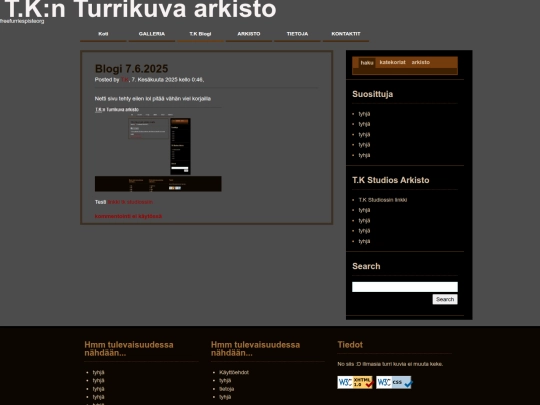This screenshot has height=405, width=540.
Task: Click the No siis ilmasia turri kuvia footer text
Action: point(390,364)
